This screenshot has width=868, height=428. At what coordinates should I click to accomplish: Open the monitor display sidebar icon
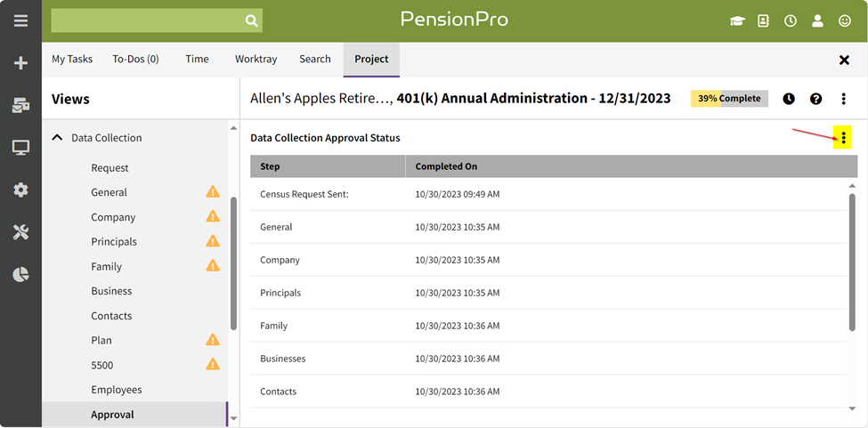click(x=21, y=148)
